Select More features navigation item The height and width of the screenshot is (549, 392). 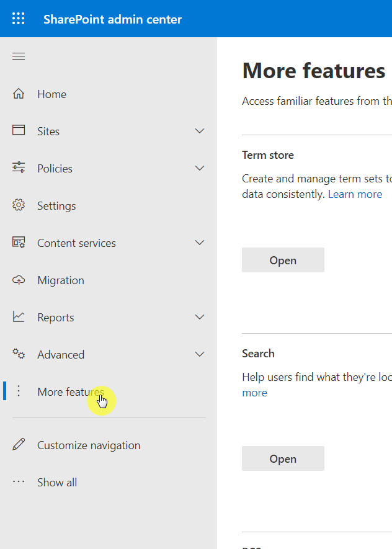point(71,392)
